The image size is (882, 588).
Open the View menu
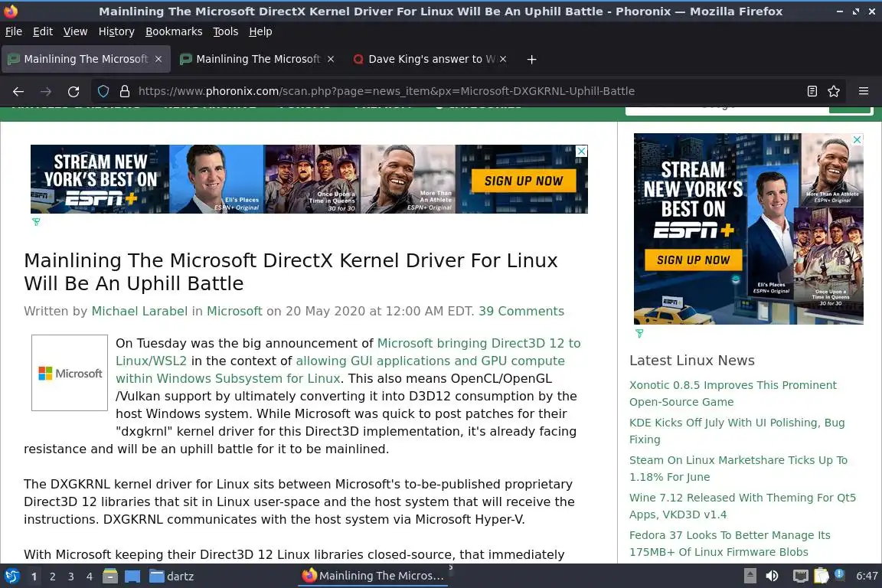(x=75, y=31)
